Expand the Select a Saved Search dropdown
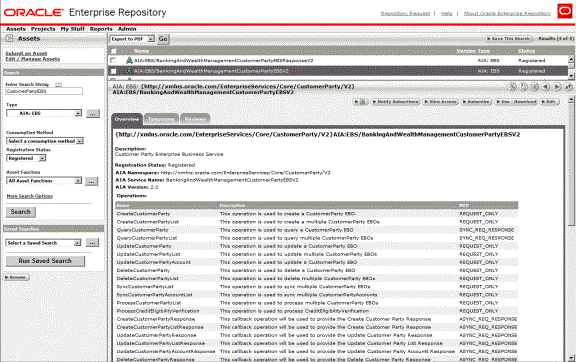This screenshot has height=362, width=576. click(x=43, y=243)
